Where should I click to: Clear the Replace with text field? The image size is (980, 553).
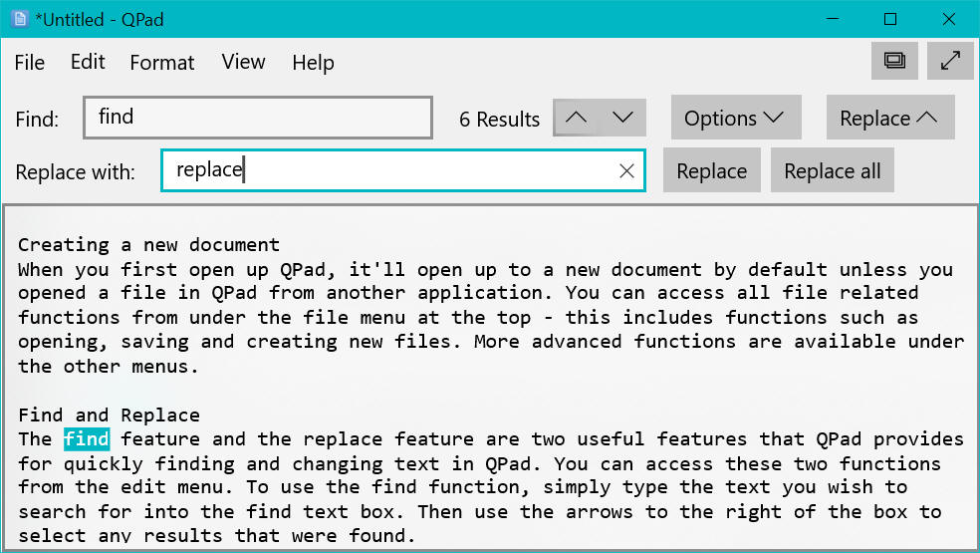pos(626,171)
